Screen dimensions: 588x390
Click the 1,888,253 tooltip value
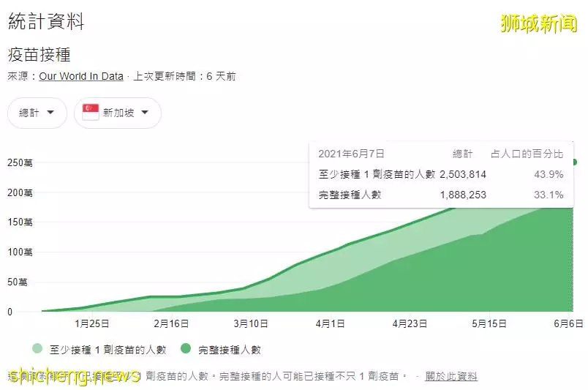(x=463, y=195)
